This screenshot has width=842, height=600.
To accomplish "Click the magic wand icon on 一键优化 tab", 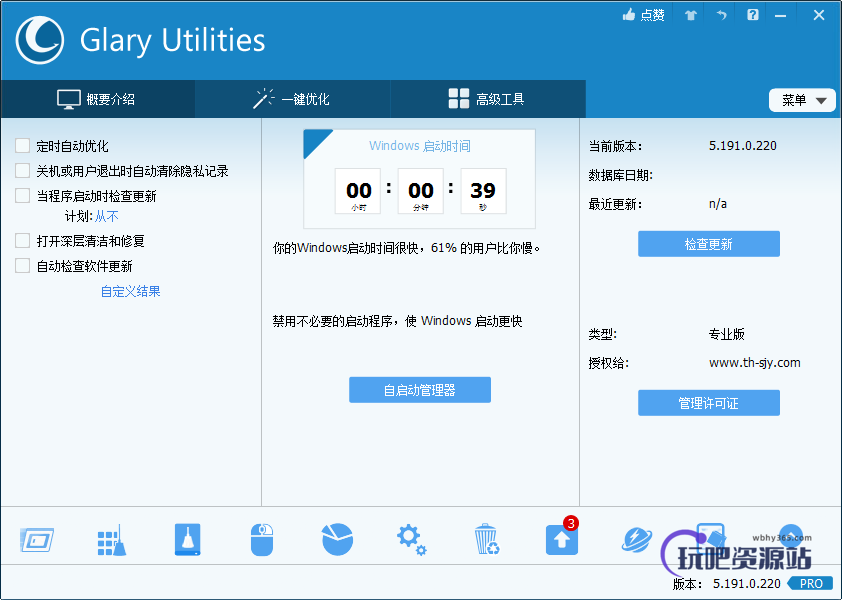I will (264, 98).
